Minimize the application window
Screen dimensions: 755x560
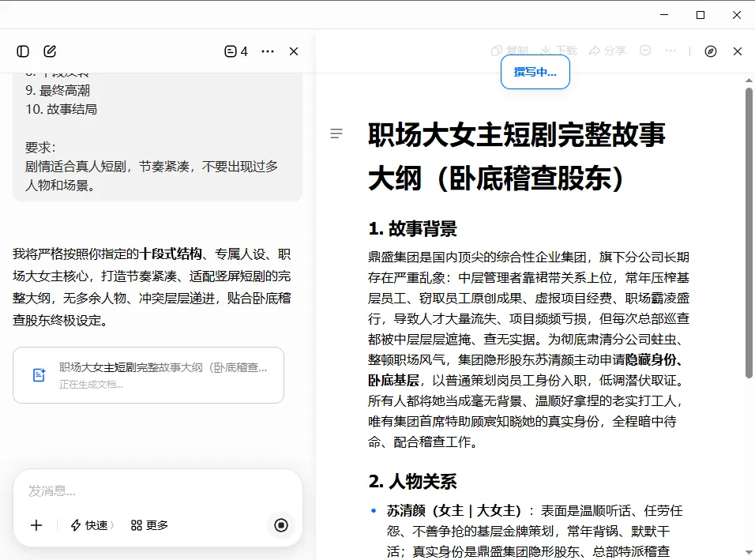click(664, 15)
